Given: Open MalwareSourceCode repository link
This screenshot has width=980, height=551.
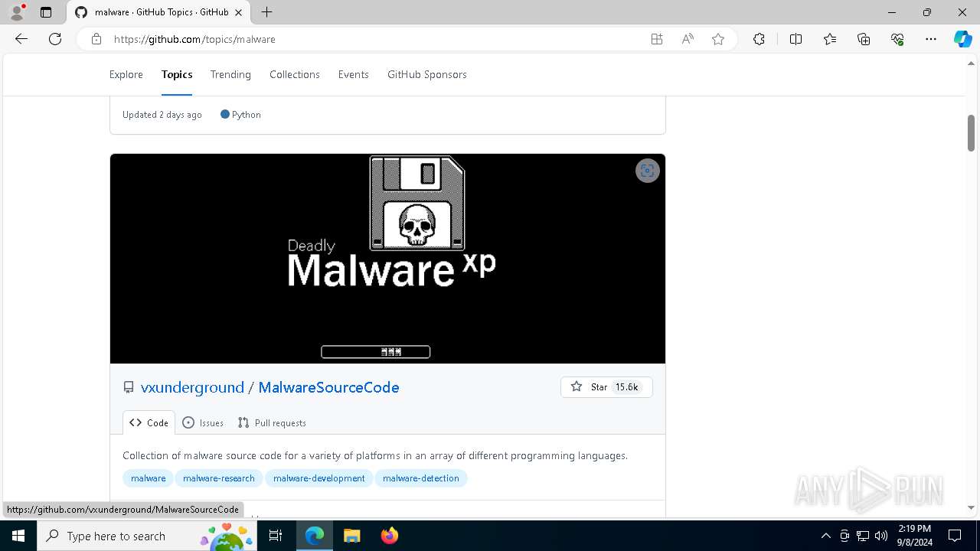Looking at the screenshot, I should (x=328, y=387).
